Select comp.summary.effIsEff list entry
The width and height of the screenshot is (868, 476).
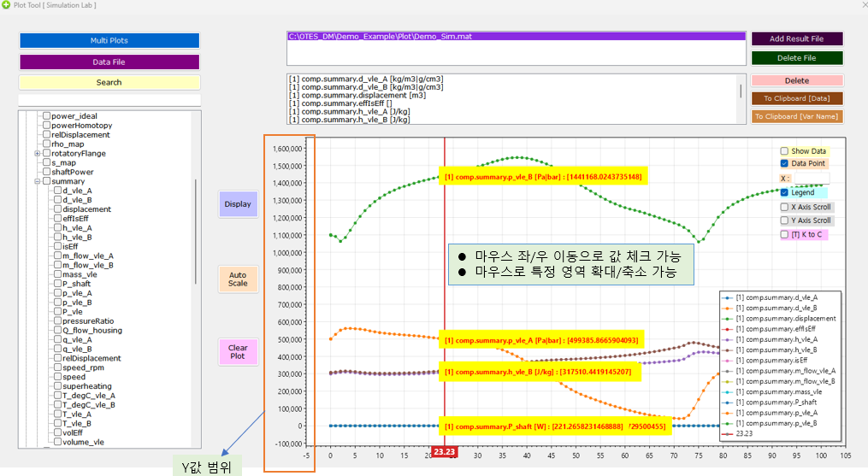(x=340, y=103)
